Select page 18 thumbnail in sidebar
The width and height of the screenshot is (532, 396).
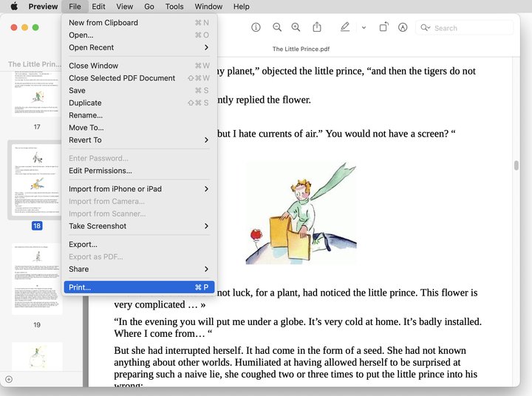[37, 180]
